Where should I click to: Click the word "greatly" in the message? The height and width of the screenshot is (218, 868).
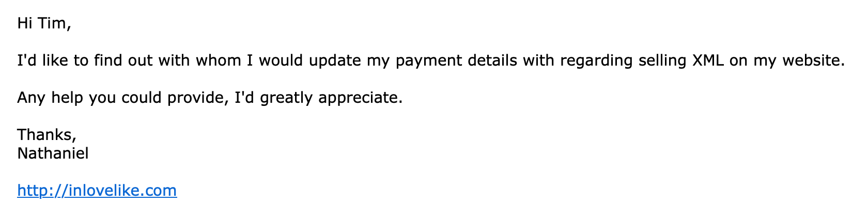tap(286, 98)
